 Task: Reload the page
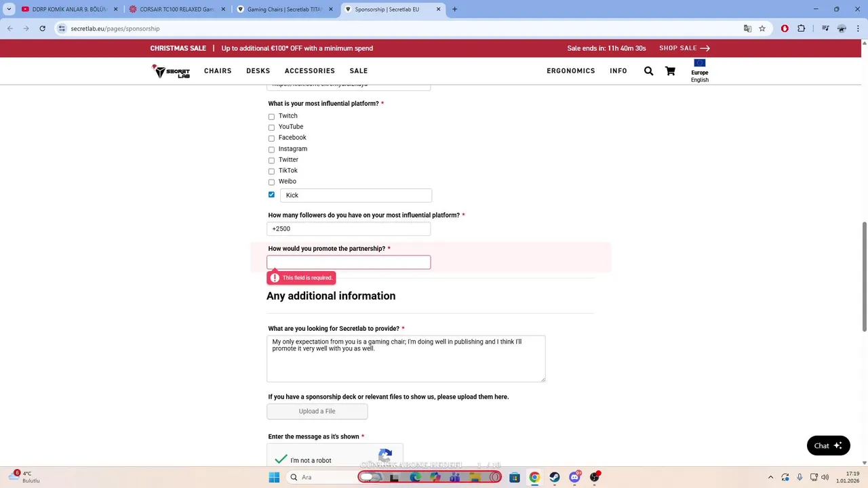42,28
